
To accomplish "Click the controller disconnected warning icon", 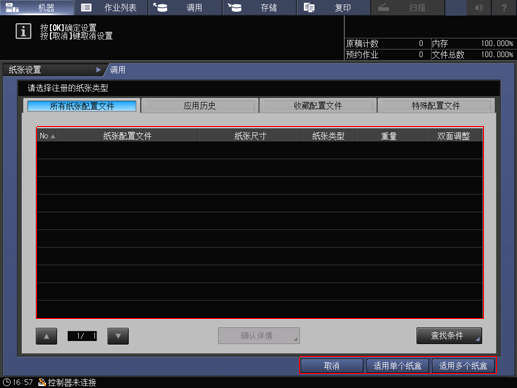I will [42, 382].
